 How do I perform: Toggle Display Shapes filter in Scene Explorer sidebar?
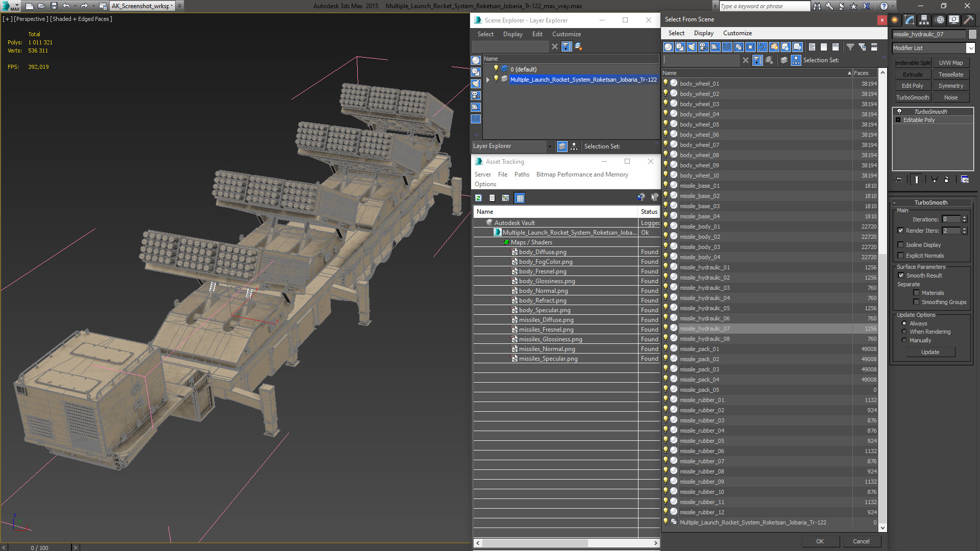476,72
